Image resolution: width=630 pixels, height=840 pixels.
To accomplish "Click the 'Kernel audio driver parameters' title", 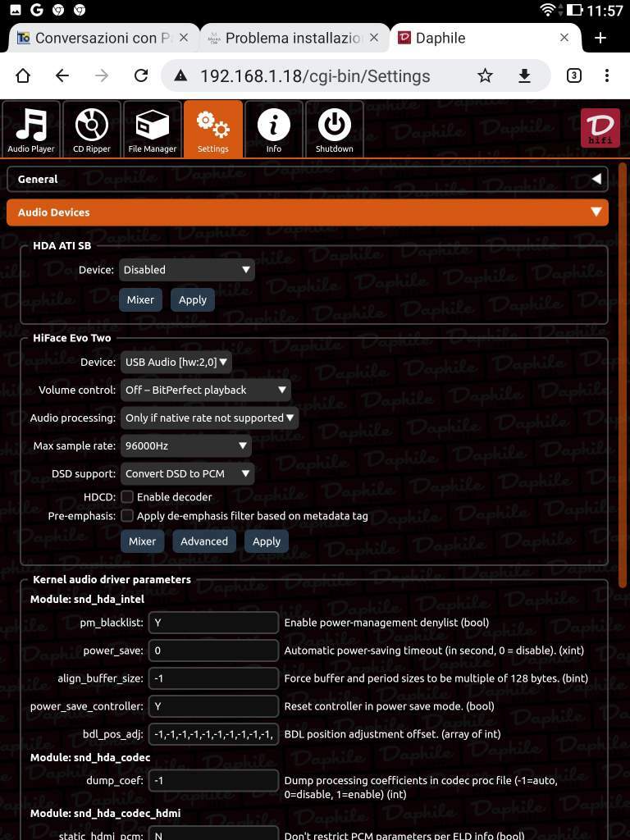I will [112, 580].
